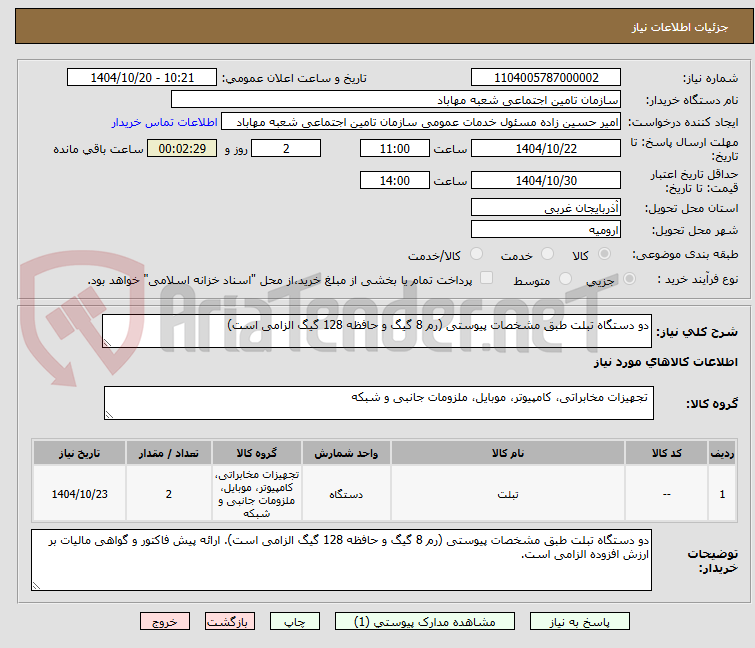The height and width of the screenshot is (648, 755).
Task: Click the چاپ print button
Action: (294, 621)
